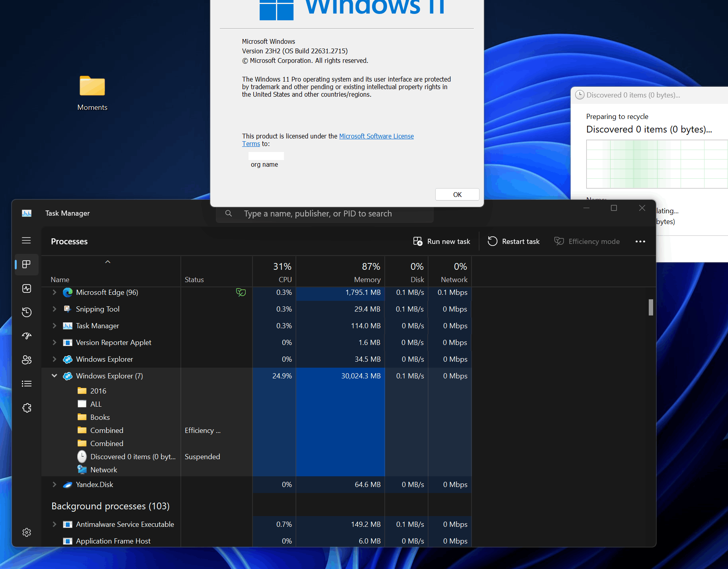Open Performance page in Task Manager sidebar
Image resolution: width=728 pixels, height=569 pixels.
click(27, 288)
